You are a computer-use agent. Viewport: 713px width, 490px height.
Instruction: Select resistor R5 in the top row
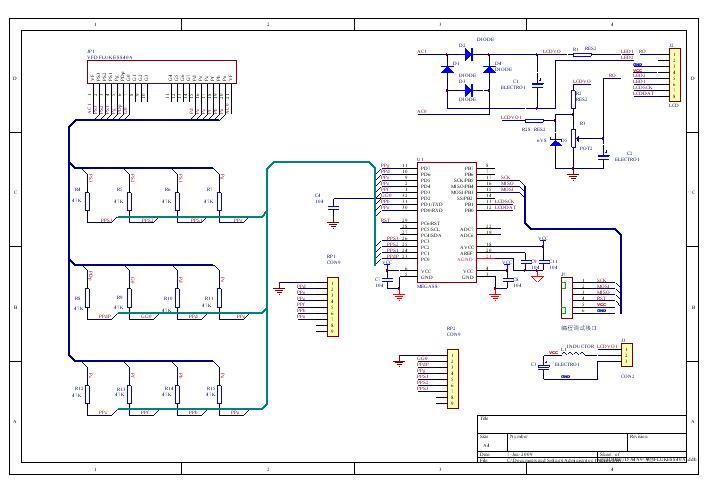tap(130, 201)
